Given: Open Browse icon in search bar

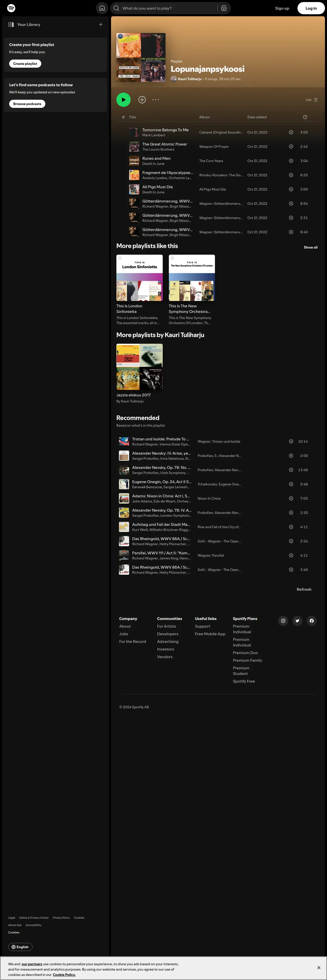Looking at the screenshot, I should coord(224,8).
